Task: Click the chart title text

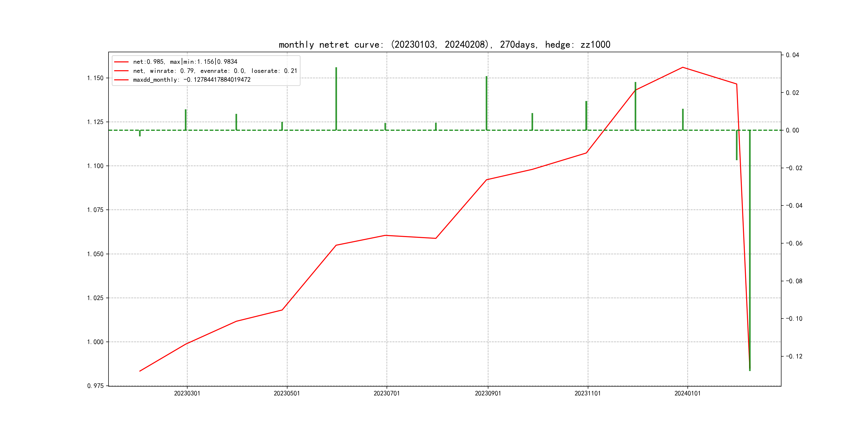Action: coord(444,44)
